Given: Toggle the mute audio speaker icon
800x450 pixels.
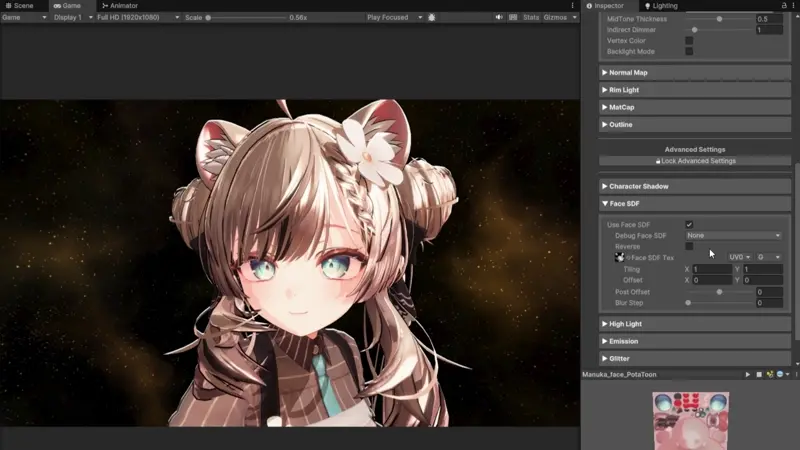Looking at the screenshot, I should [498, 17].
